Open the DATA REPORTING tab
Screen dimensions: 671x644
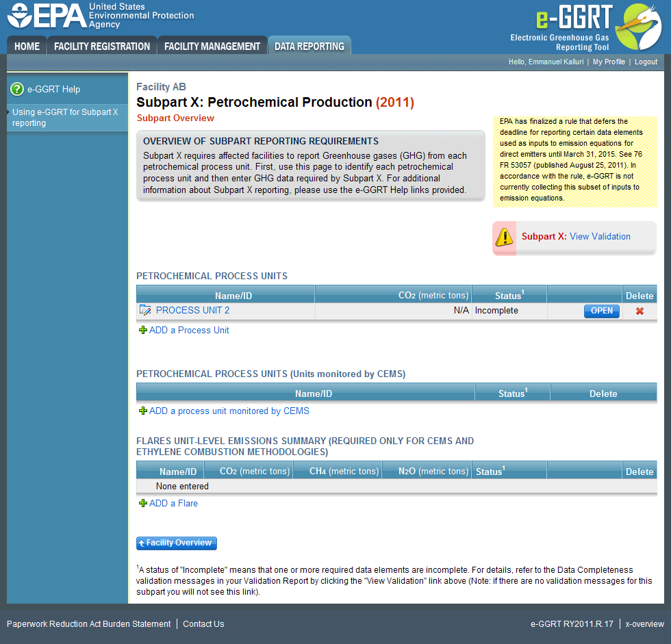pos(309,46)
